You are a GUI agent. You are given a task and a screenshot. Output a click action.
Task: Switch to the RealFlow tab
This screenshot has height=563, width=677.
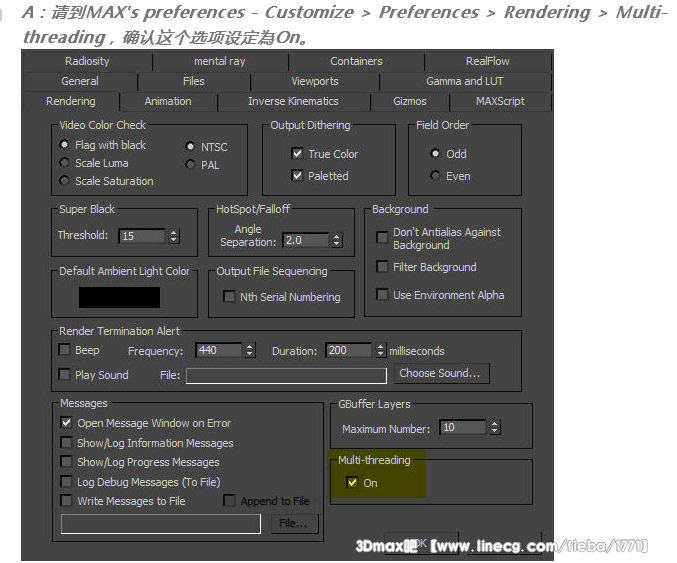pos(487,61)
